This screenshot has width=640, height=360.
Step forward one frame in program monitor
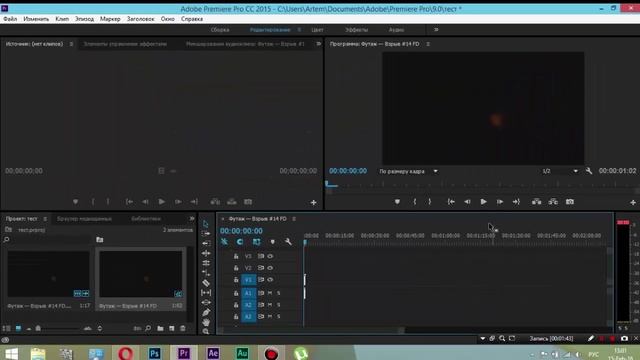tap(500, 202)
